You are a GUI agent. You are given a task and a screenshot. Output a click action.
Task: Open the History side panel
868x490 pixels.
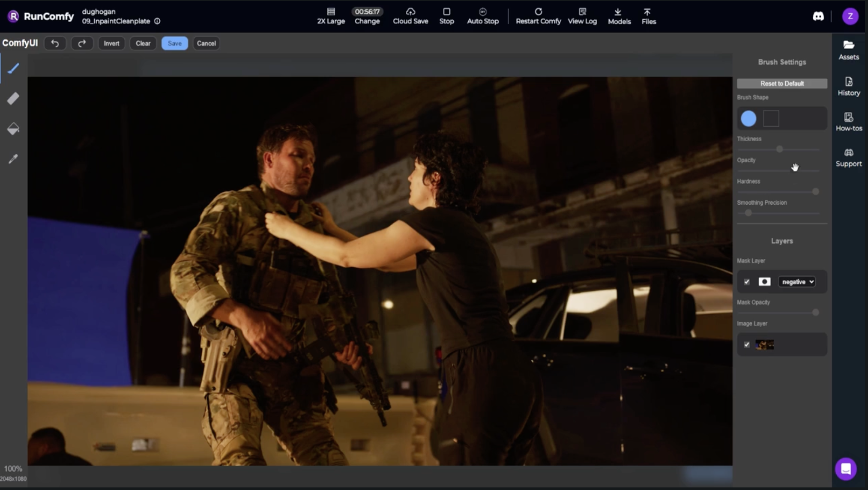(848, 86)
